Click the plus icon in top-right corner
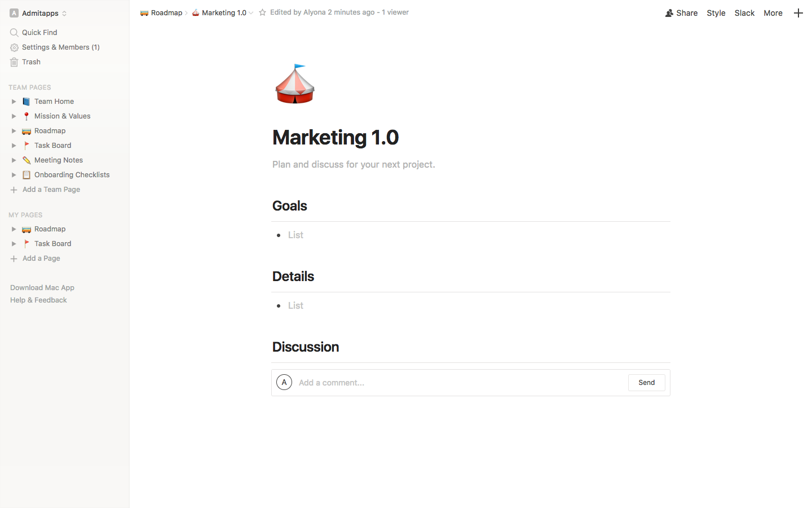The width and height of the screenshot is (812, 508). [798, 13]
